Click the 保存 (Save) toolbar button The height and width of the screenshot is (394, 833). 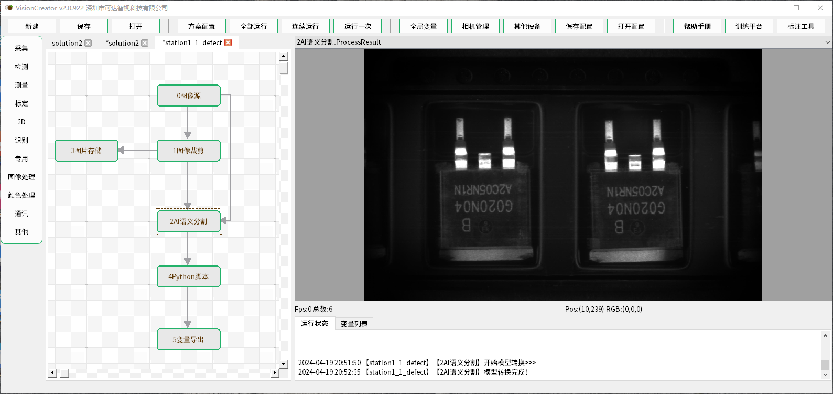[83, 26]
